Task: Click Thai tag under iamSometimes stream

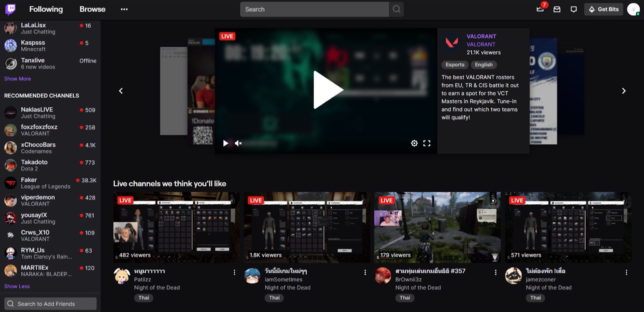Action: 275,298
